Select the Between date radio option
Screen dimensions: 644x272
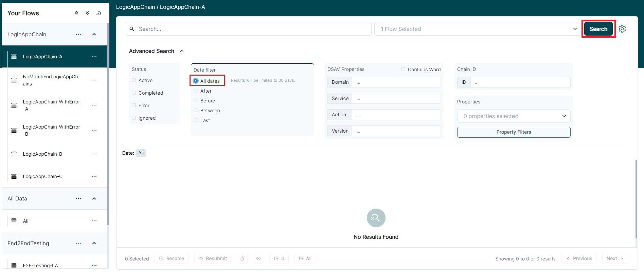(x=196, y=110)
